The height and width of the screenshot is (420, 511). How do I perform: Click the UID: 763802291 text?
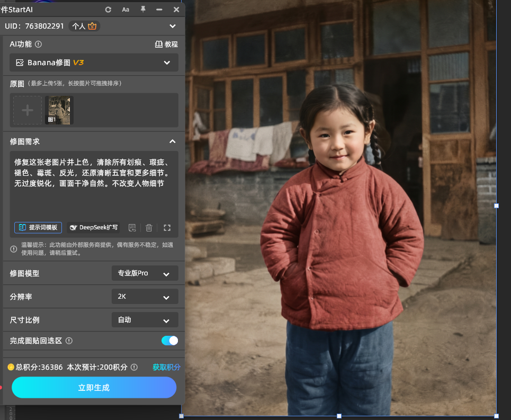tap(34, 26)
